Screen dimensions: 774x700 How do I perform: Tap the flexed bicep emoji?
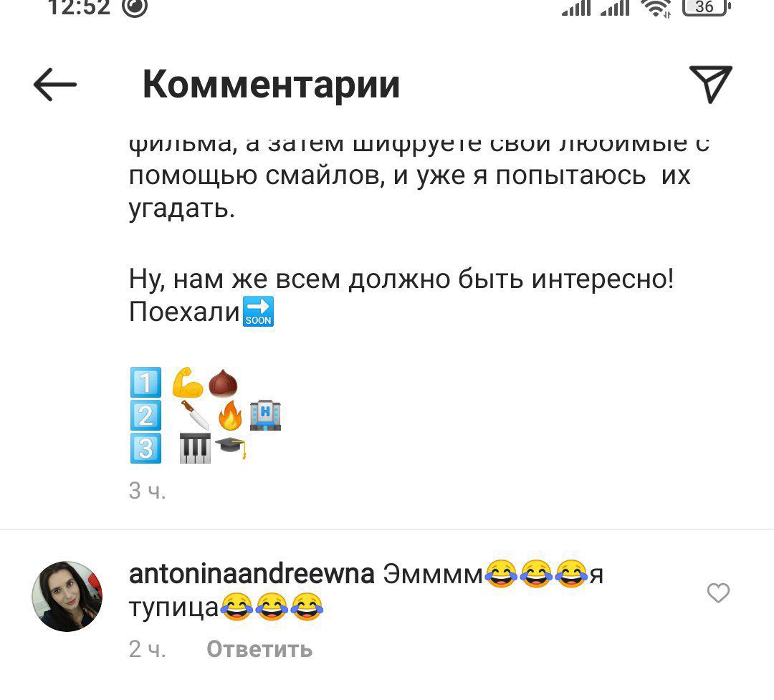[x=188, y=382]
